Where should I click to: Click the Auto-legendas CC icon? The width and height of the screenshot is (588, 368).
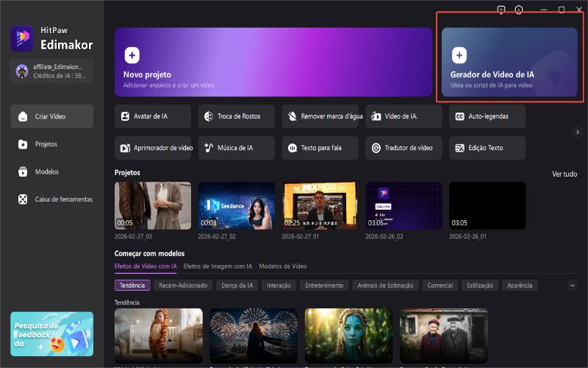coord(460,116)
